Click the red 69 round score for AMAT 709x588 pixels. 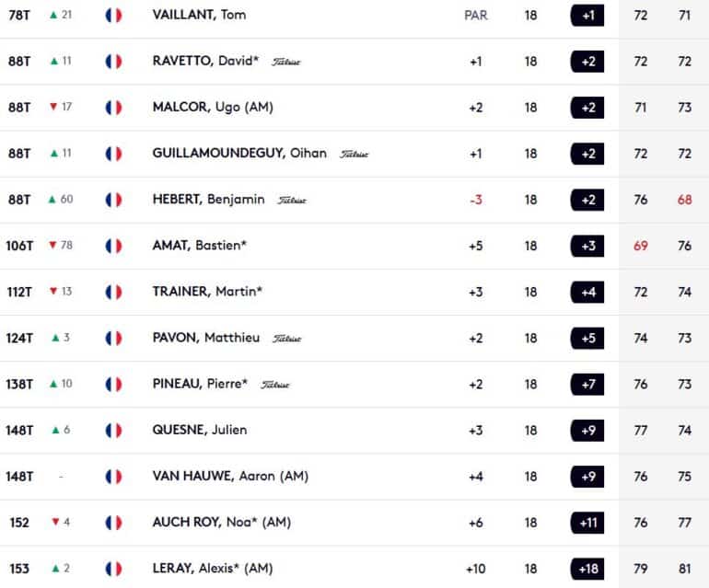[x=640, y=246]
